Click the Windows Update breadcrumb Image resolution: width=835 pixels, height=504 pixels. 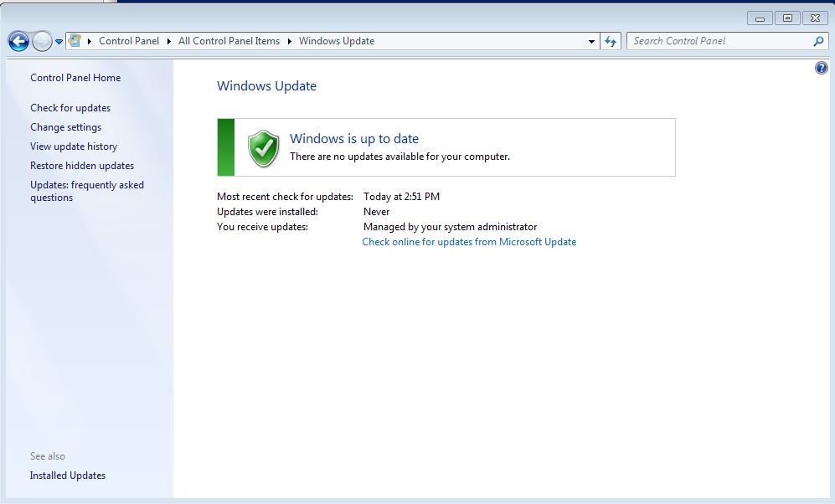337,41
